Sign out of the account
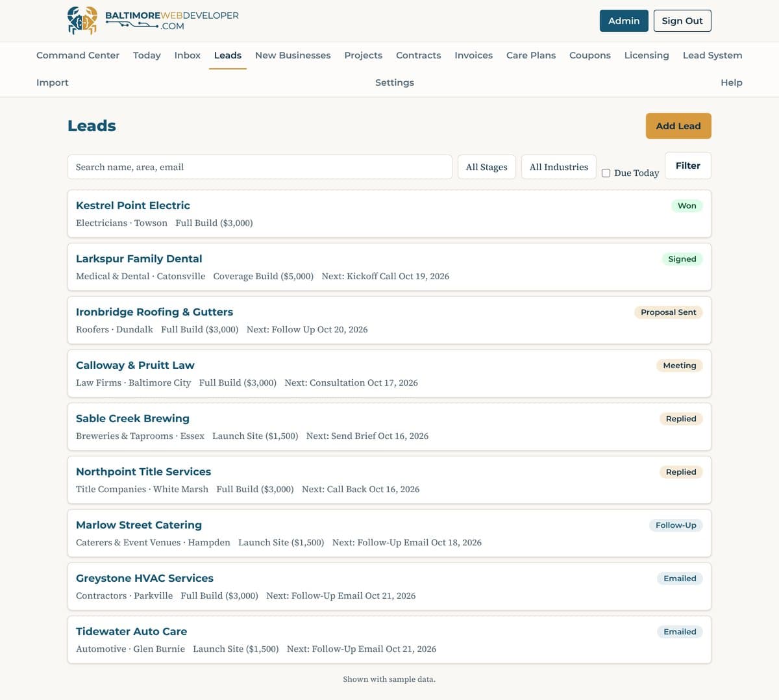779x700 pixels. coord(682,21)
